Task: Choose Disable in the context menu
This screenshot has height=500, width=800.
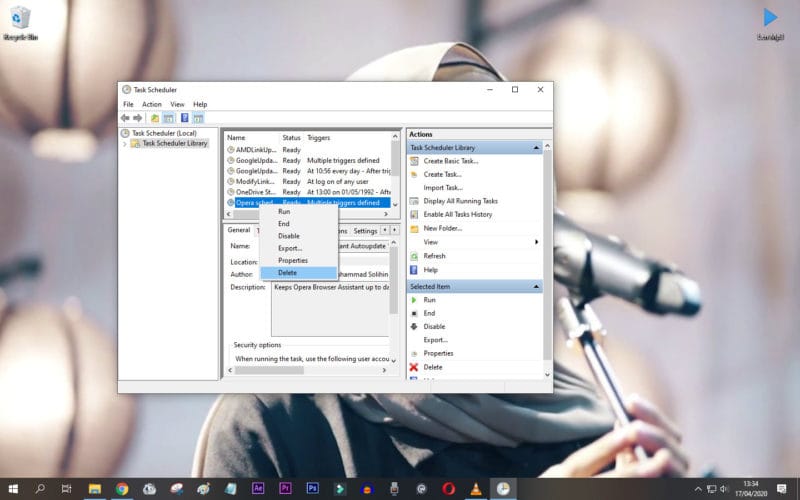Action: [299, 236]
